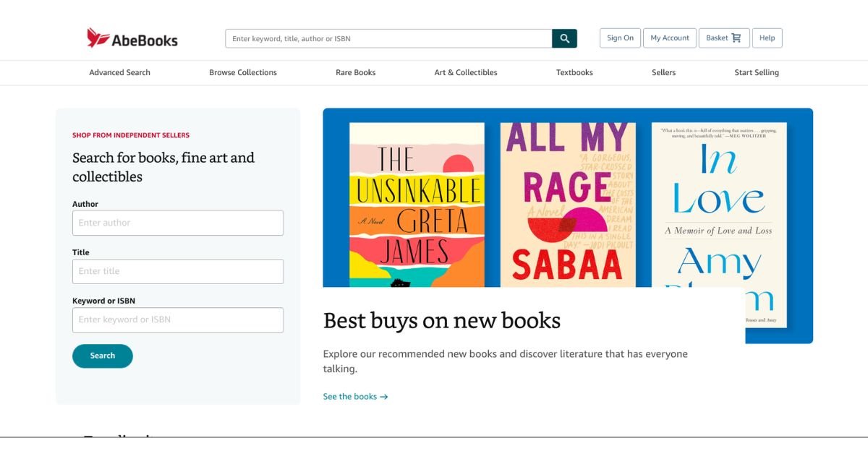Click The Unsinkable Greta James cover
Screen dimensions: 868x454
pos(417,205)
